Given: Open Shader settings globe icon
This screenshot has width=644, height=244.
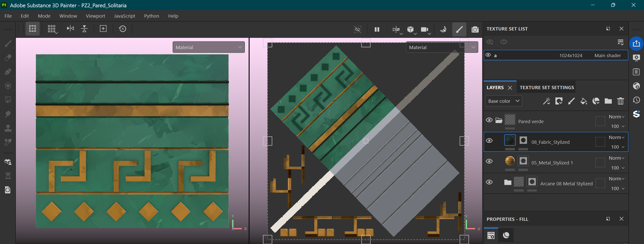Looking at the screenshot, I should [x=636, y=86].
